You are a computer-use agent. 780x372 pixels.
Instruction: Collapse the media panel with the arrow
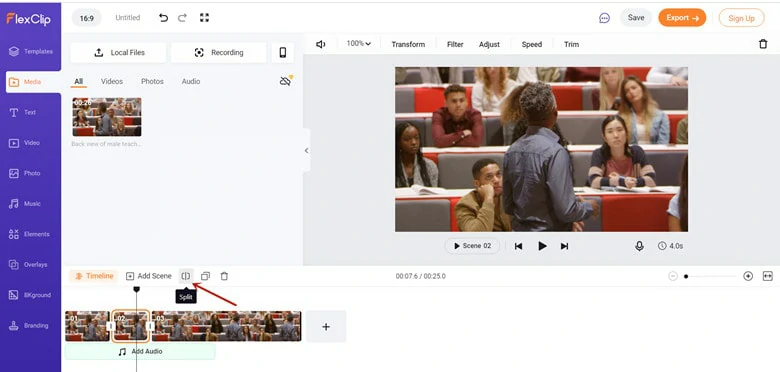[306, 150]
